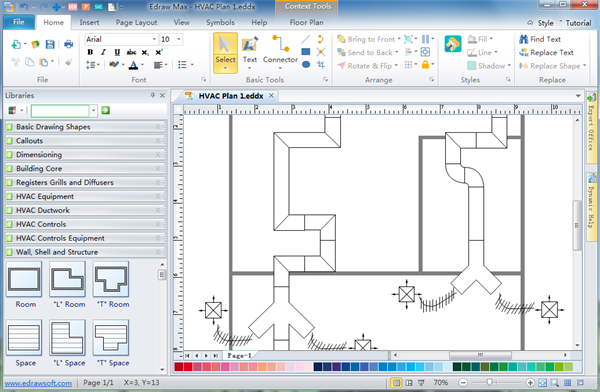This screenshot has height=392, width=600.
Task: Apply Subscript formatting
Action: [x=145, y=52]
